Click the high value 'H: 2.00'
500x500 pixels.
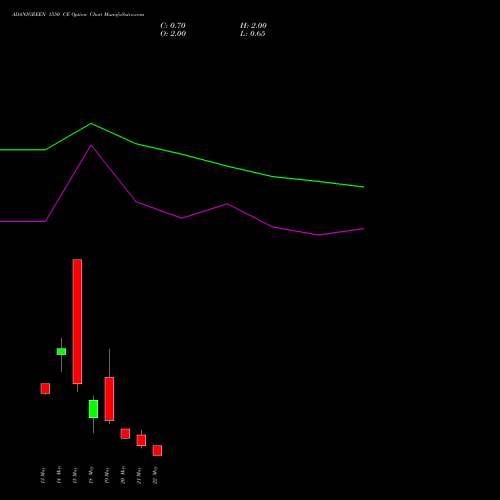(253, 25)
